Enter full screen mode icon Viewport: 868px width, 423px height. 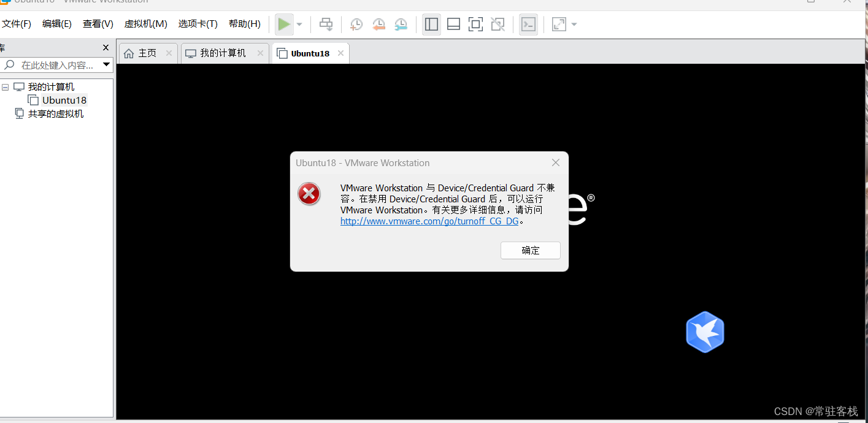click(x=475, y=25)
